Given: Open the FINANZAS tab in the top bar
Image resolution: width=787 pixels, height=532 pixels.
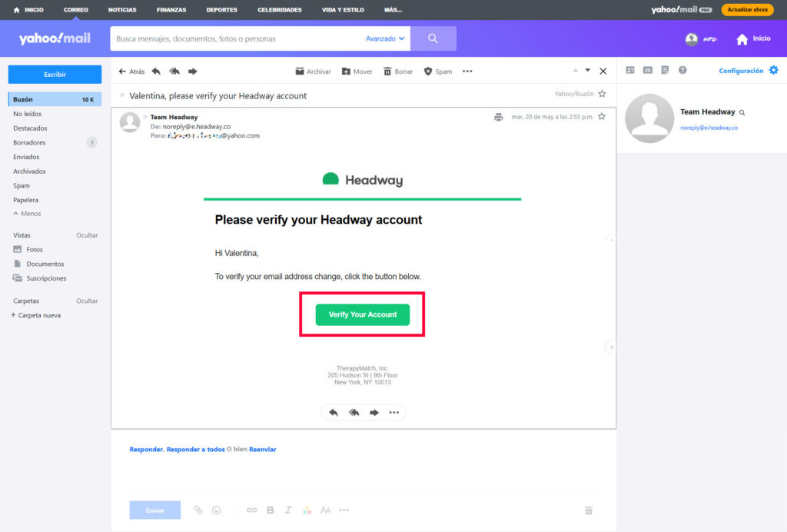Looking at the screenshot, I should click(171, 9).
